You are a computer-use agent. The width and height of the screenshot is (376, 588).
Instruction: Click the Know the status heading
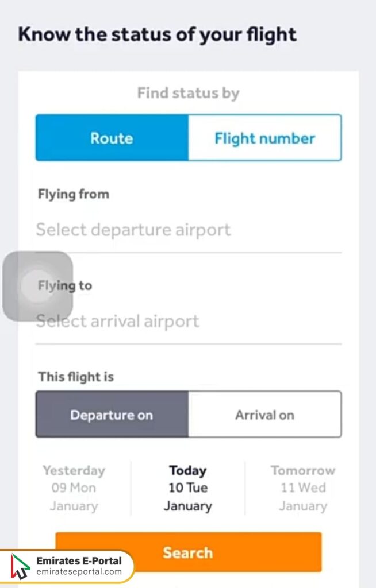[158, 34]
